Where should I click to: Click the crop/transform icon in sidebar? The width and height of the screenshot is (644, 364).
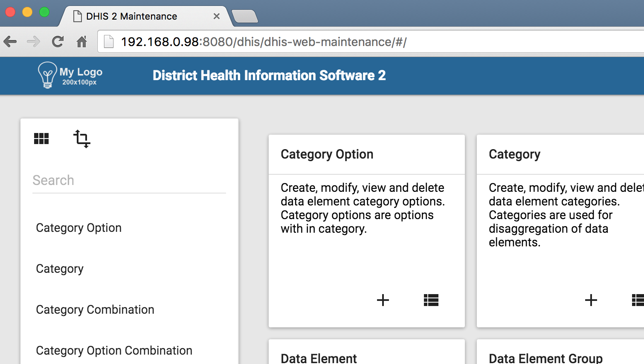pyautogui.click(x=81, y=139)
